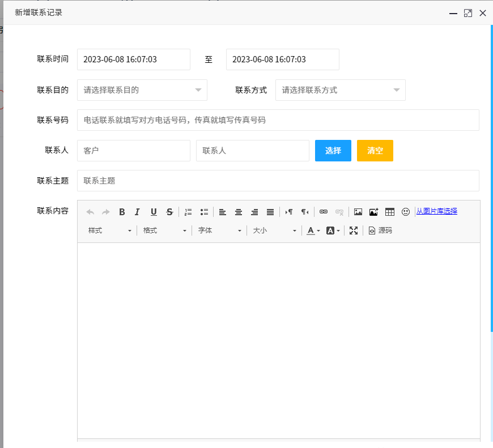
Task: Insert a table
Action: point(390,212)
